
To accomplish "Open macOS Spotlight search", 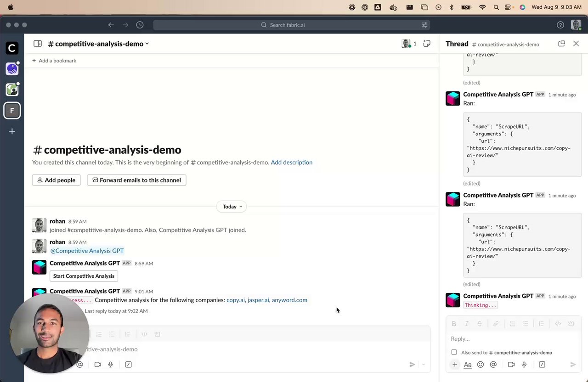I will 496,7.
